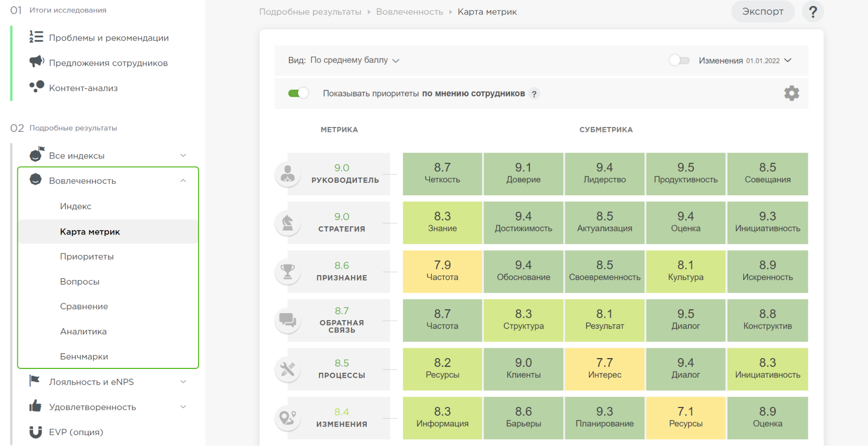The height and width of the screenshot is (446, 868).
Task: Click the Вовлеченность icon in the sidebar
Action: click(x=36, y=180)
